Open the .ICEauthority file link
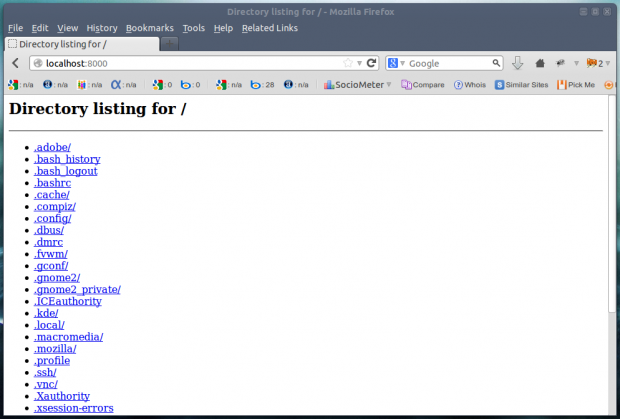620x419 pixels. coord(68,301)
